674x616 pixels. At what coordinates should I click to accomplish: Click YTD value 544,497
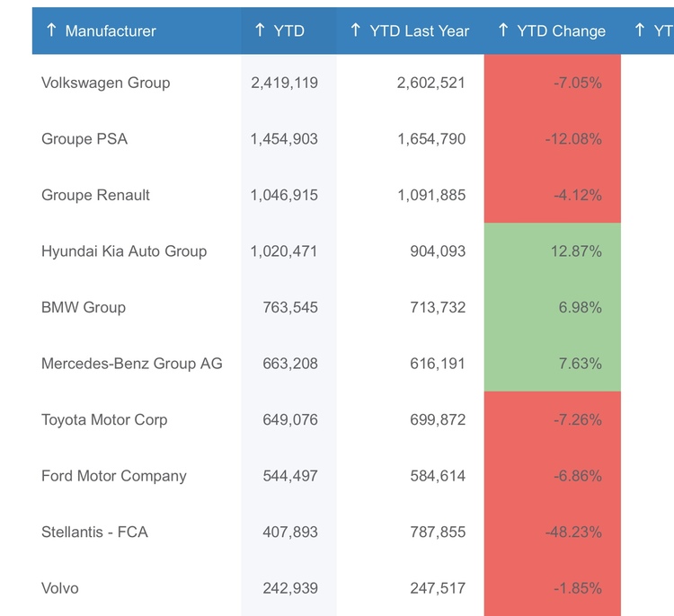click(290, 476)
